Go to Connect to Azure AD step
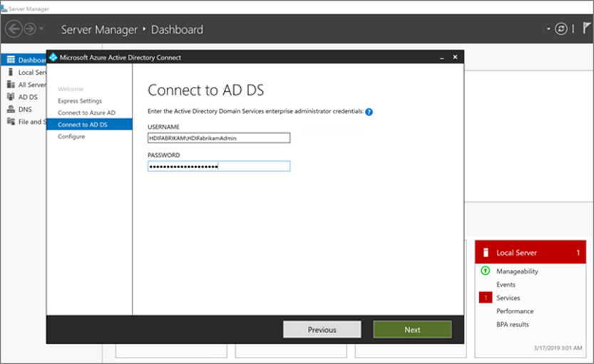This screenshot has height=364, width=594. point(86,113)
